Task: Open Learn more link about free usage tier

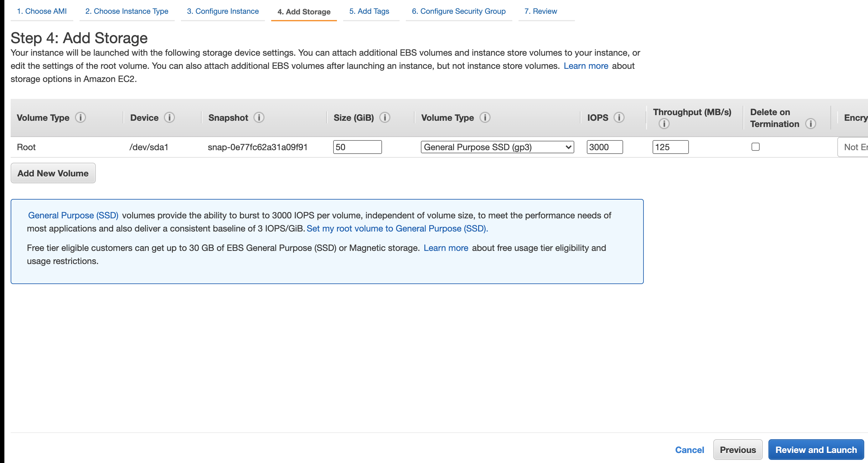Action: (x=446, y=248)
